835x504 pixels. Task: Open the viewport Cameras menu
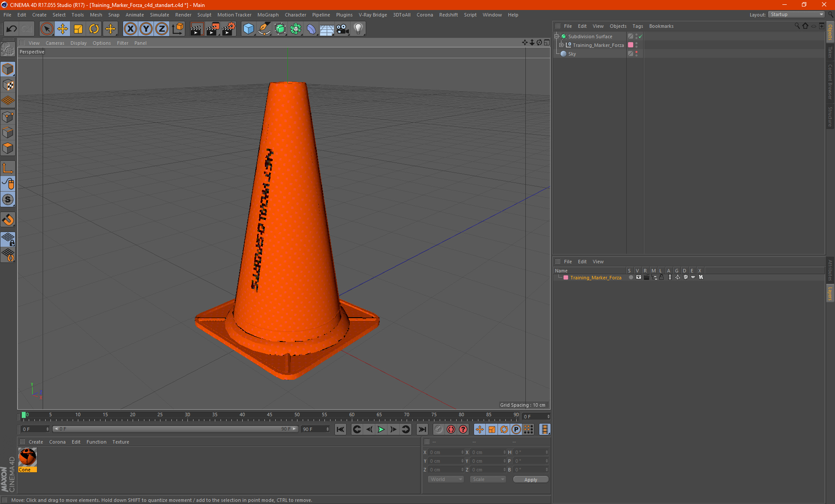pyautogui.click(x=55, y=43)
